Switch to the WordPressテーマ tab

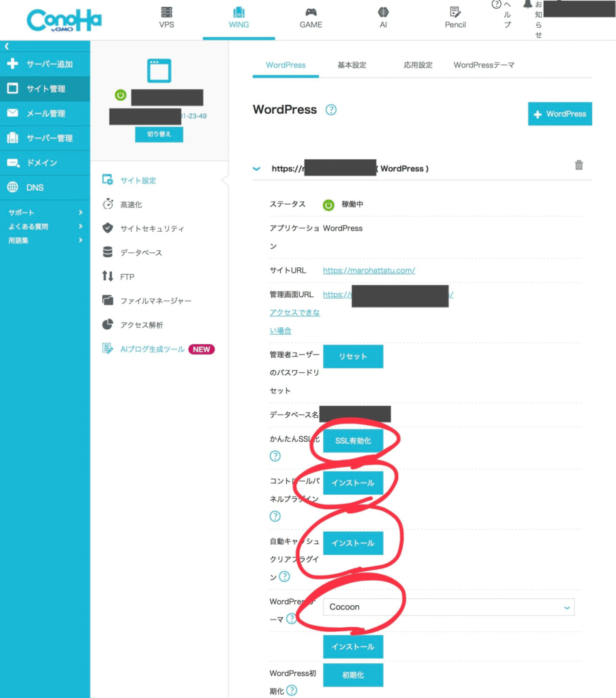(484, 65)
